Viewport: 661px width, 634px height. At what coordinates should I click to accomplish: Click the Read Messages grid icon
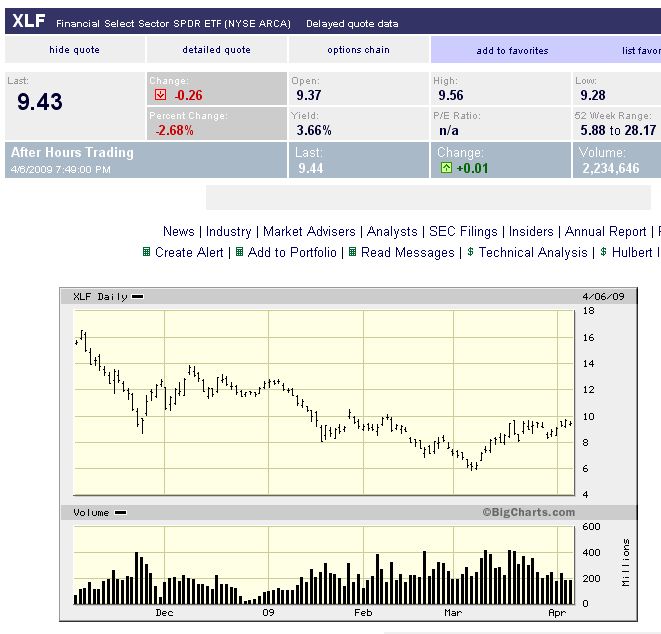352,252
